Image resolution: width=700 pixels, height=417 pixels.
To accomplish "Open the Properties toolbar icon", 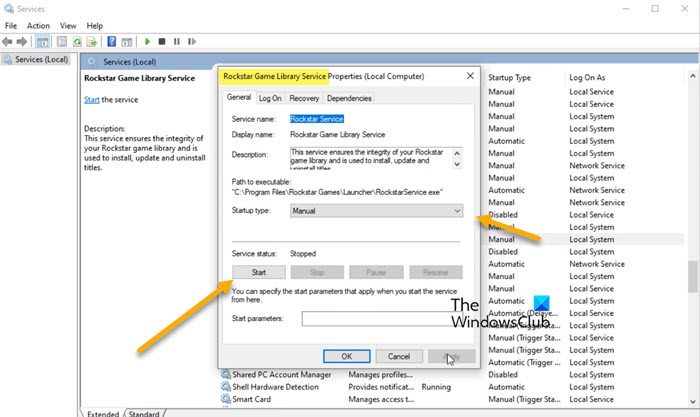I will coord(62,42).
